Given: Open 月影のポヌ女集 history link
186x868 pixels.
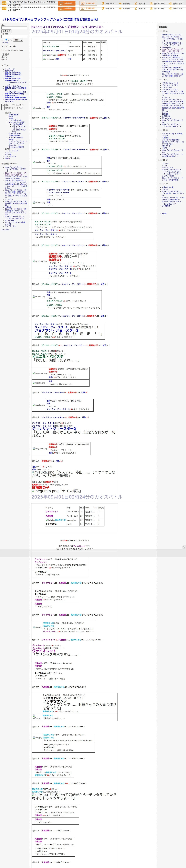Looking at the screenshot, I should coord(167,187).
